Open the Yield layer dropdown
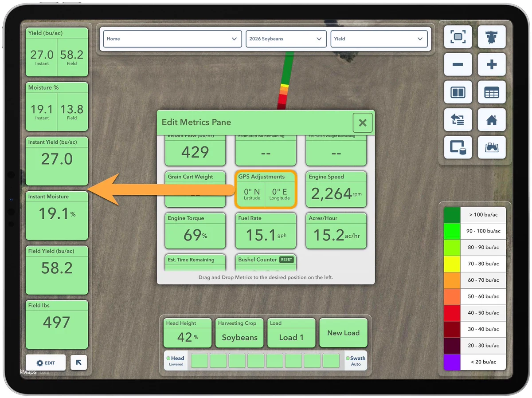Viewport: 532px width, 398px height. [x=379, y=39]
